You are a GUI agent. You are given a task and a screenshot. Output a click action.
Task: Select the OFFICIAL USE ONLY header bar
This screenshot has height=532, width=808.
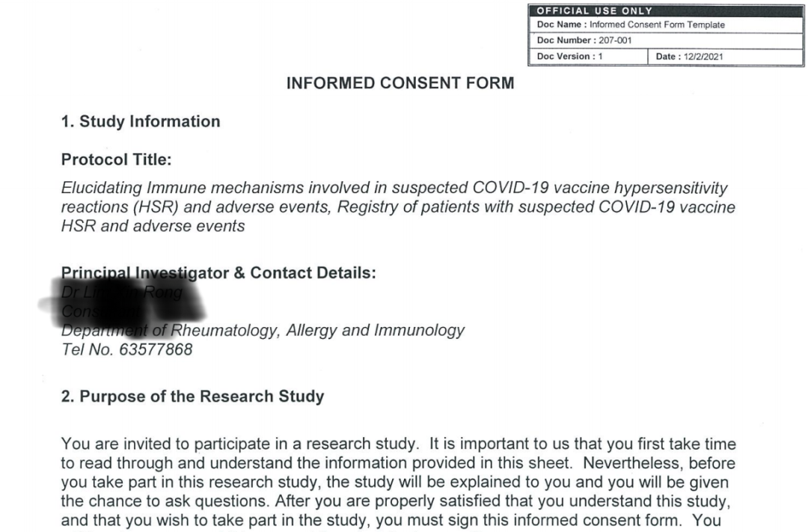tap(666, 10)
